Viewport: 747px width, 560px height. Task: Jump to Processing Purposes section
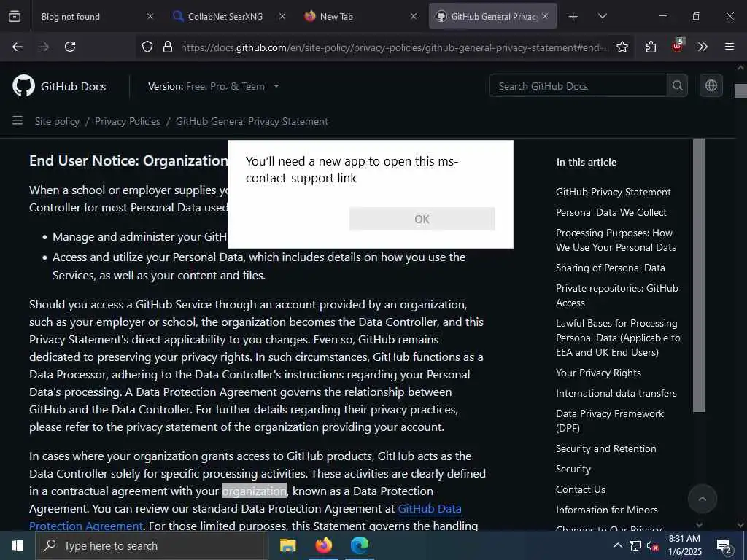pos(616,240)
